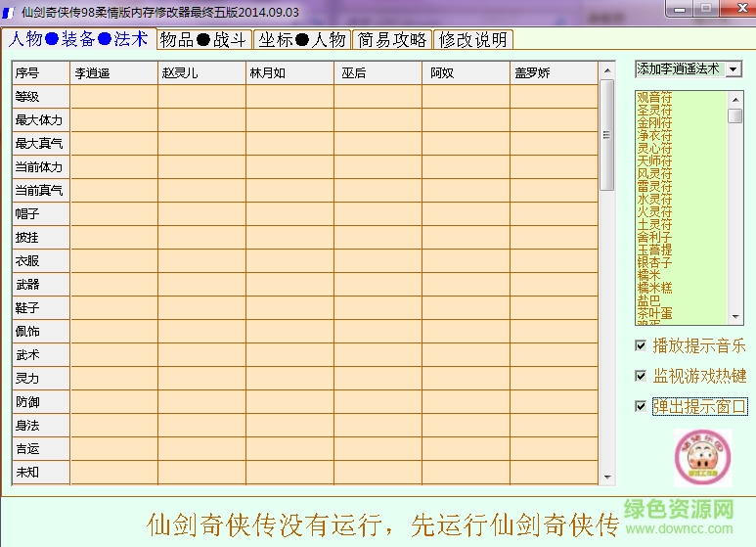Click the 当前体力 row header
The width and height of the screenshot is (756, 547).
(x=41, y=167)
